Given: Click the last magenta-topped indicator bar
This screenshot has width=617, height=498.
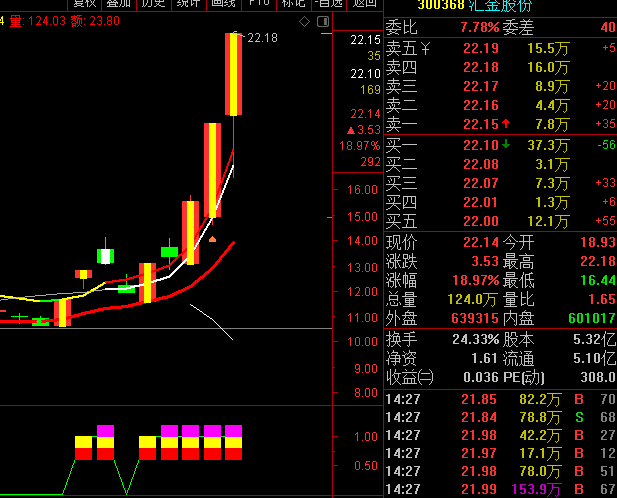Looking at the screenshot, I should point(233,443).
